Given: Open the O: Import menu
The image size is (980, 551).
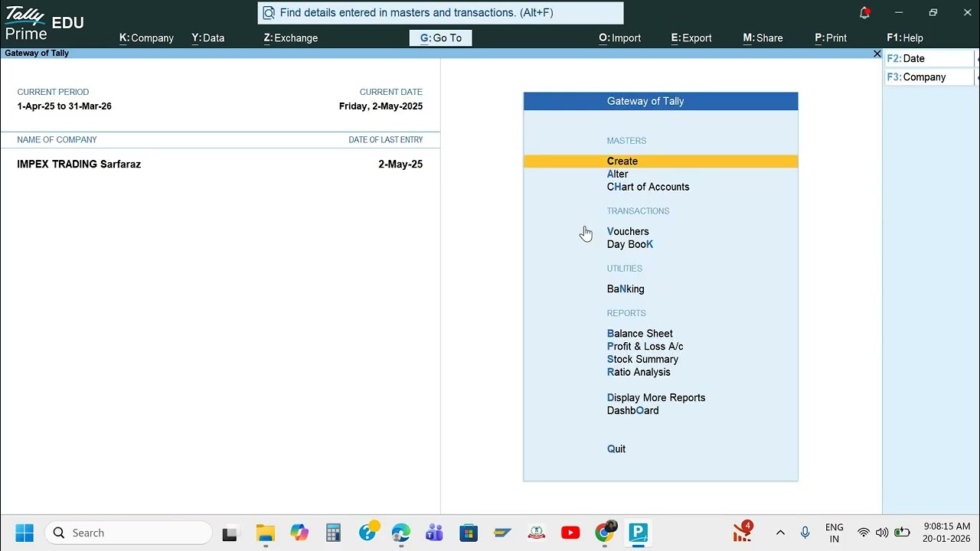Looking at the screenshot, I should click(x=619, y=38).
